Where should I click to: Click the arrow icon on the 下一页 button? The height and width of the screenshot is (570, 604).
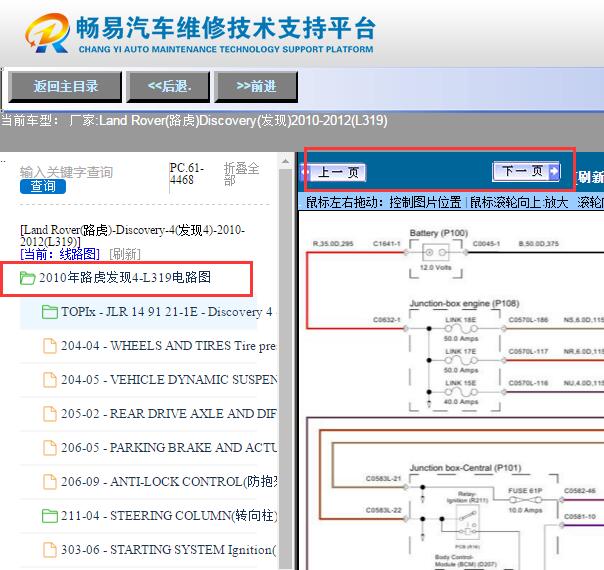click(554, 171)
